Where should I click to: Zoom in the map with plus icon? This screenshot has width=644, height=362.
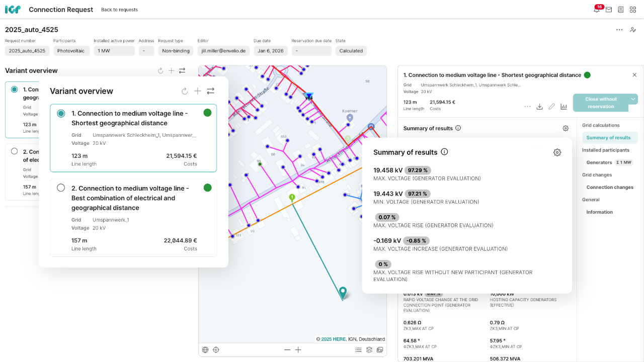tap(298, 350)
